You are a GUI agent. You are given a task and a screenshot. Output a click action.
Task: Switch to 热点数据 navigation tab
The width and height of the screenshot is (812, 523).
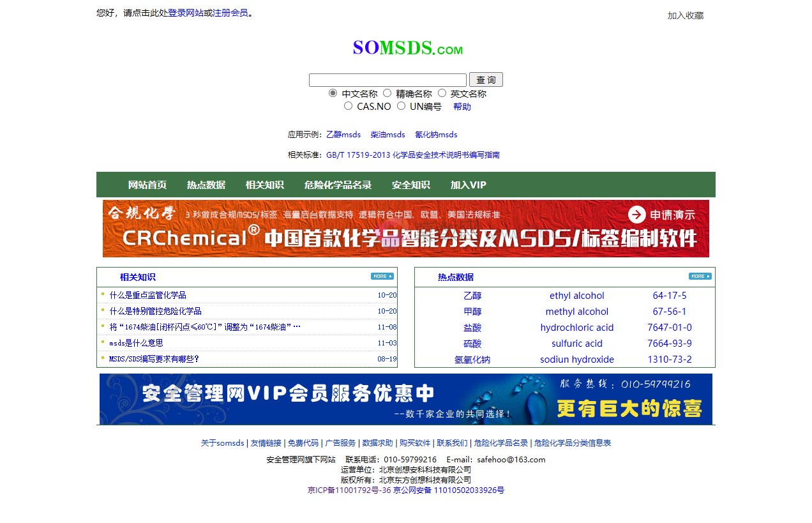(x=206, y=185)
